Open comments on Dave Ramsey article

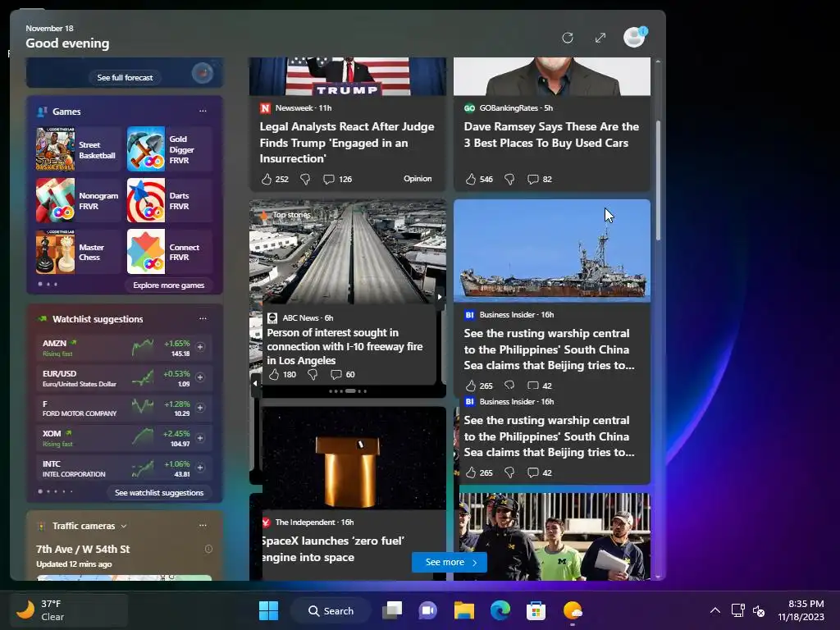point(532,180)
